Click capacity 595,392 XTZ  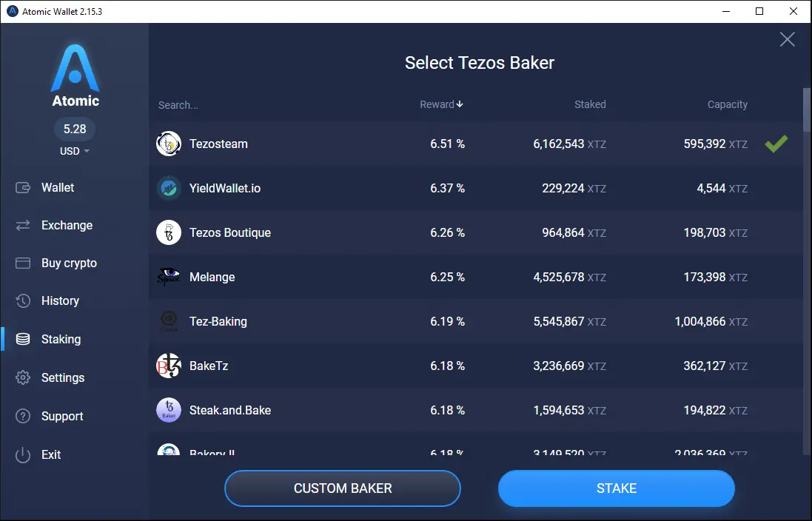716,144
